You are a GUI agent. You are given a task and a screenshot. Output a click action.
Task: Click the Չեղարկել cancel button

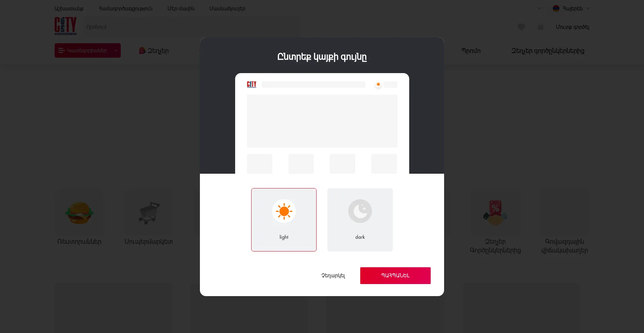pos(333,276)
